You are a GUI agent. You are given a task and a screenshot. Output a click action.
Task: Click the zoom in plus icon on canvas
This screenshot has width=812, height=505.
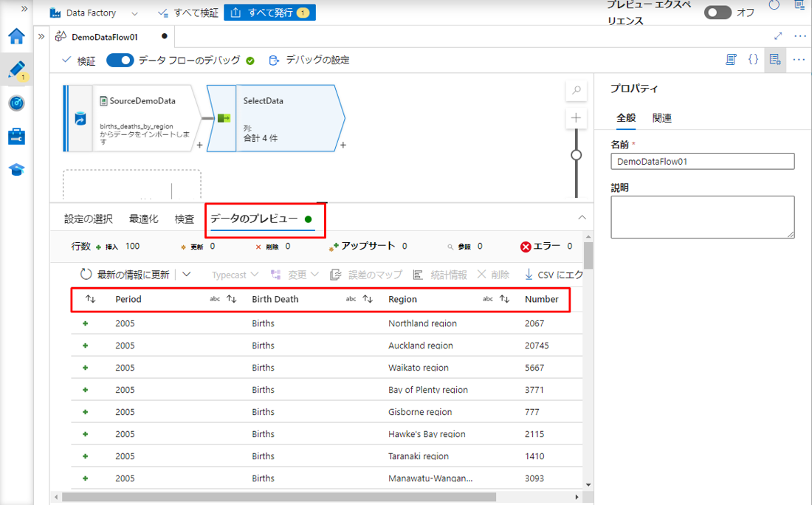click(x=577, y=118)
